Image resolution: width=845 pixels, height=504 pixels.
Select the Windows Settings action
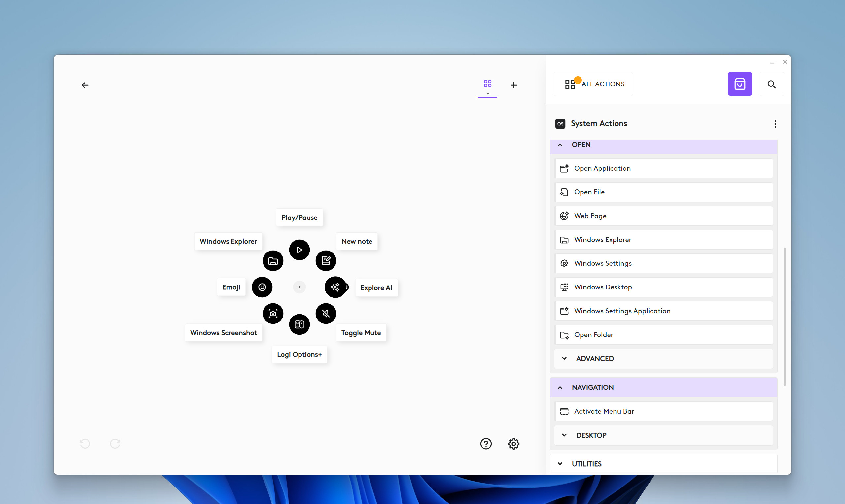pos(664,263)
